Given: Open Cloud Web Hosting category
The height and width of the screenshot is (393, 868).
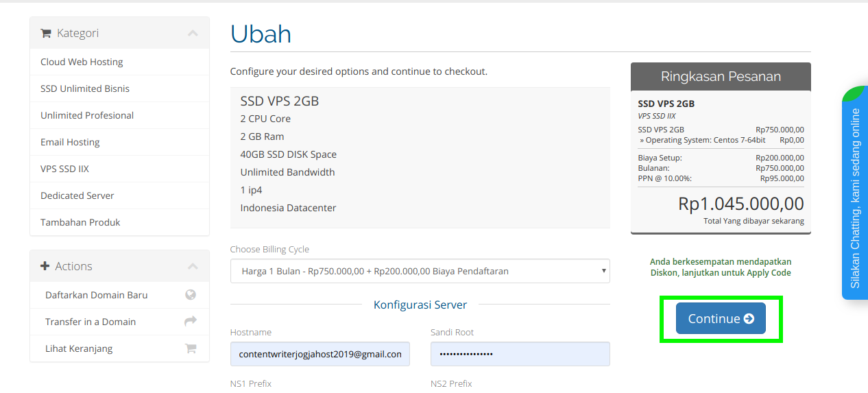Looking at the screenshot, I should coord(82,62).
